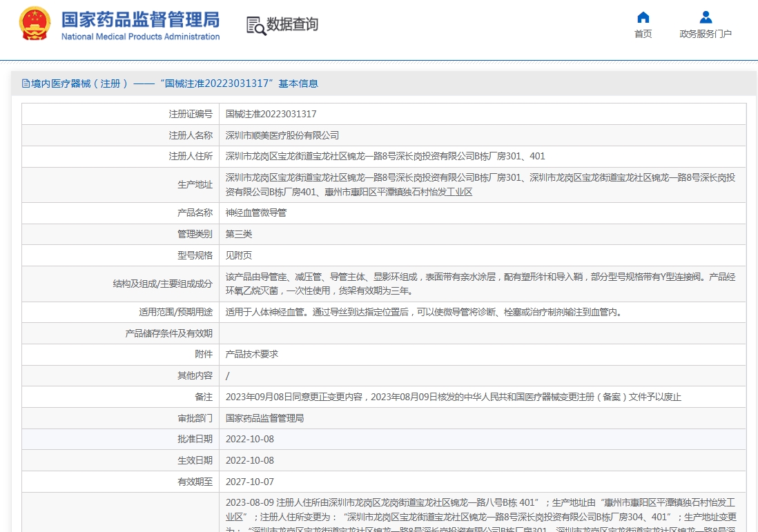Click the 结构及组成/主要组成成分 row label

162,284
